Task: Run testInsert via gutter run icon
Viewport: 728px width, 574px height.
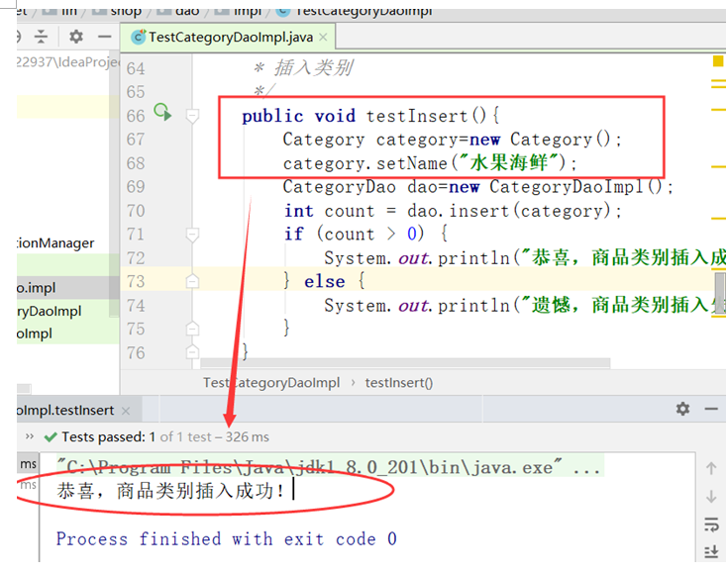Action: tap(162, 112)
